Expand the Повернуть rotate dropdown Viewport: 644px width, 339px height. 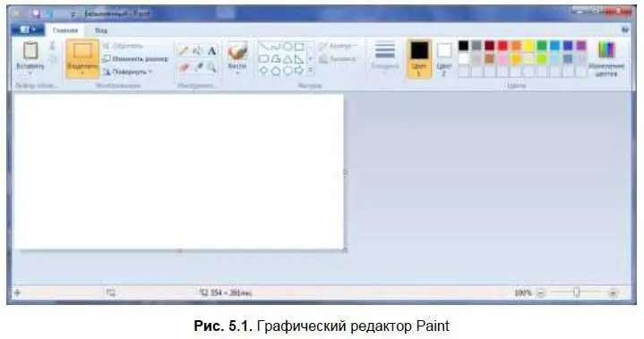tap(127, 72)
